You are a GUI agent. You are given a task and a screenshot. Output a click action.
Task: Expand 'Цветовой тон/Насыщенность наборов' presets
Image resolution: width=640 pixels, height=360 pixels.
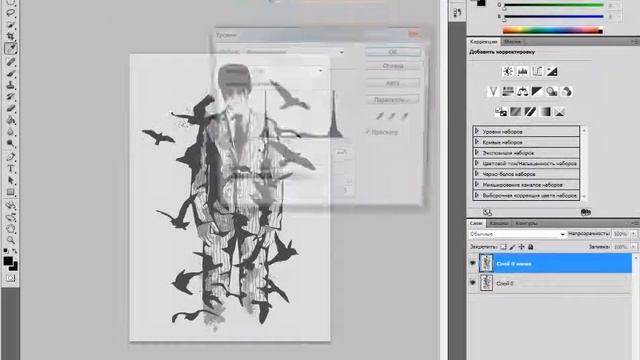coord(477,163)
